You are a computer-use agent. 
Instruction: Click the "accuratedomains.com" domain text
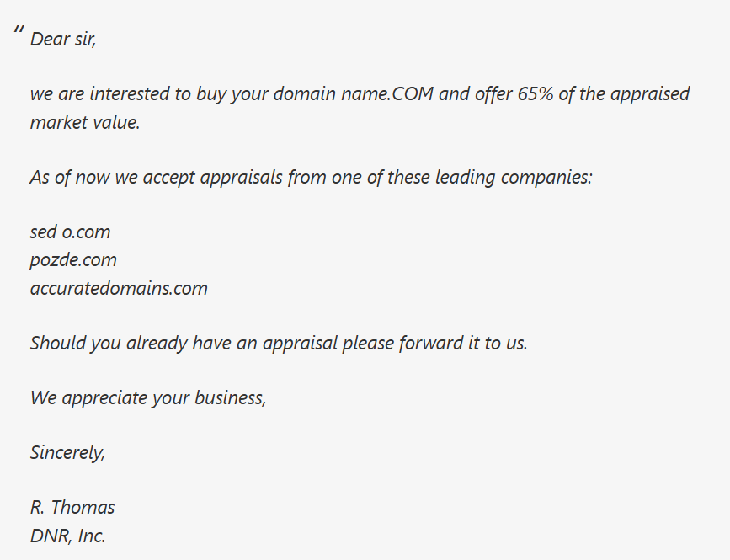coord(119,289)
